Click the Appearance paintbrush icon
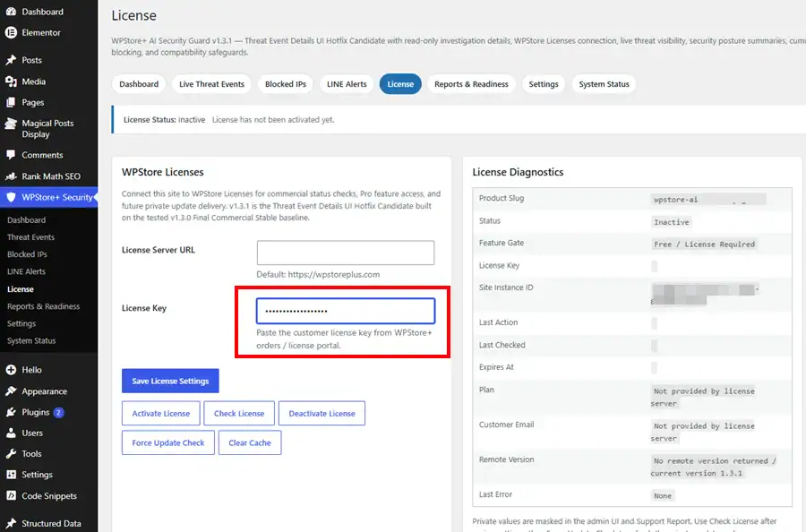The image size is (806, 532). click(11, 391)
